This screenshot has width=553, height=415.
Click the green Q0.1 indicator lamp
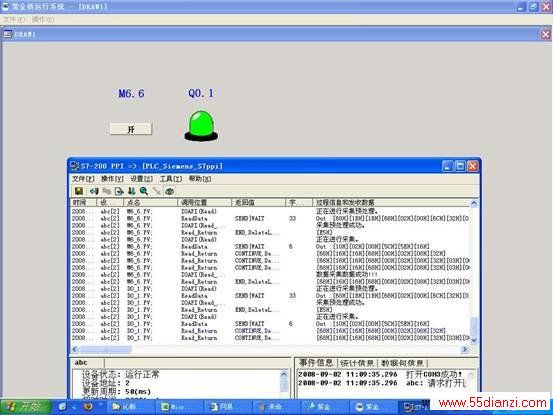tap(201, 126)
